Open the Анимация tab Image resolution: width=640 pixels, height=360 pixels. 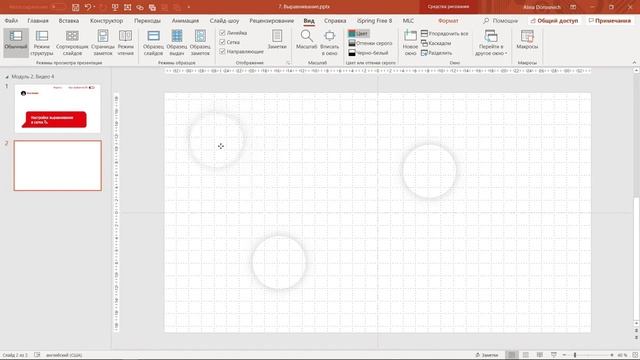tap(185, 20)
